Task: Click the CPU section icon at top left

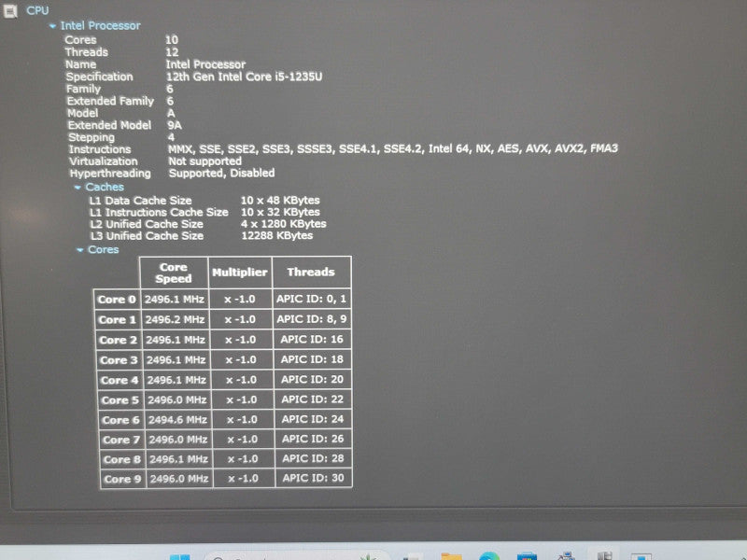Action: (x=10, y=11)
